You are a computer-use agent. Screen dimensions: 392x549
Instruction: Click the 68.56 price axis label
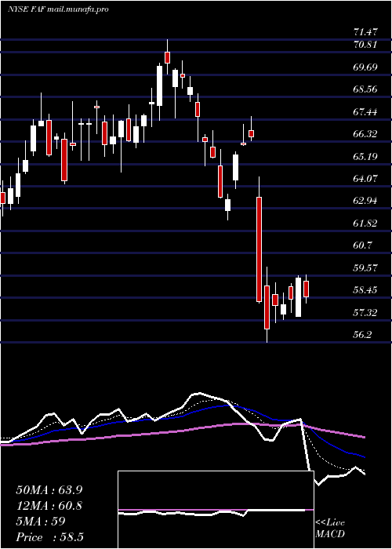click(x=365, y=89)
